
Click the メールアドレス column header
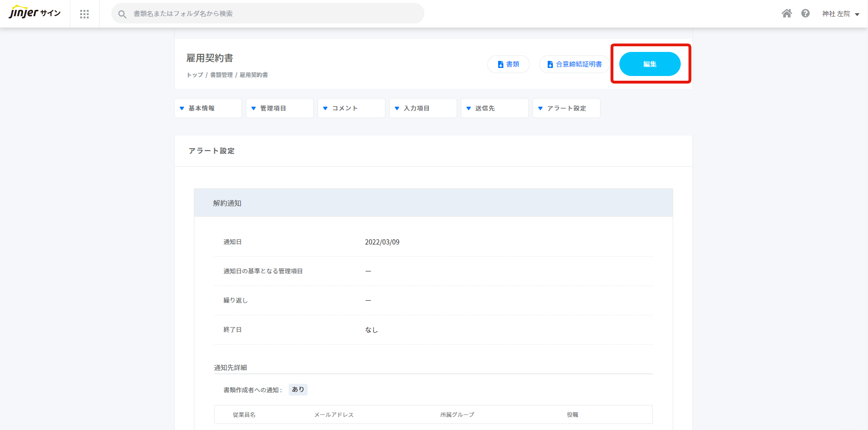click(334, 415)
